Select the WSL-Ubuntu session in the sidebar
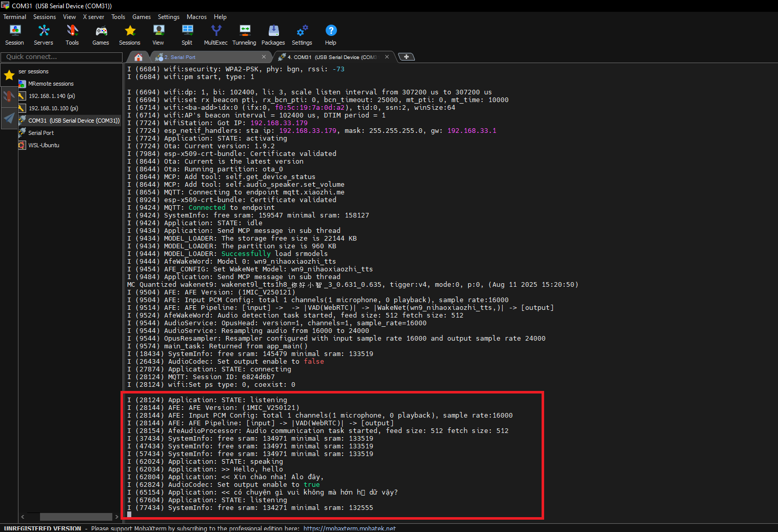The width and height of the screenshot is (778, 532). [44, 145]
